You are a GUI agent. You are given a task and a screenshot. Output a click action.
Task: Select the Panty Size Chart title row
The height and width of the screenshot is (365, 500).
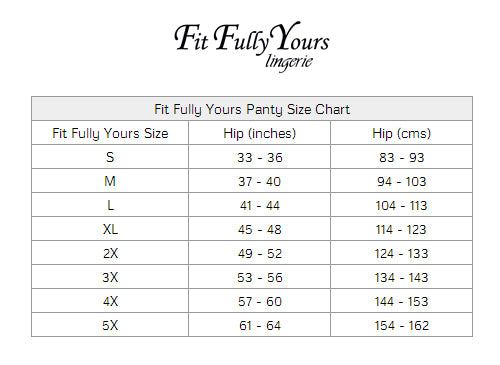point(252,109)
